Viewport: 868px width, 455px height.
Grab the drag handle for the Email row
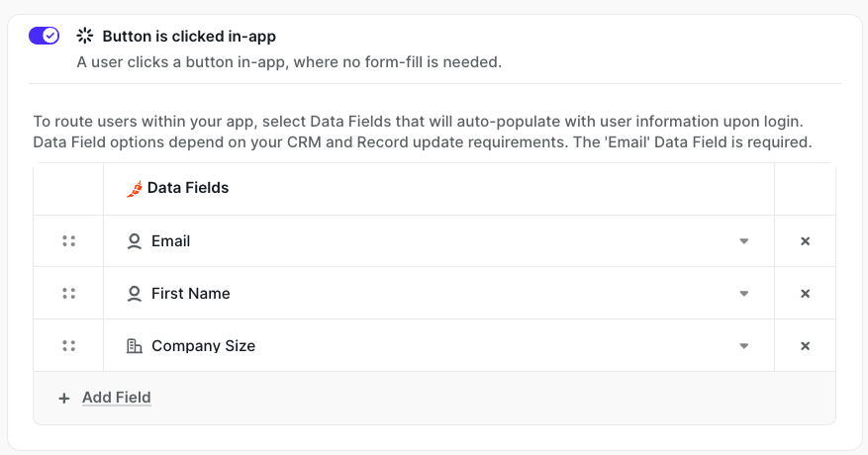(x=68, y=241)
